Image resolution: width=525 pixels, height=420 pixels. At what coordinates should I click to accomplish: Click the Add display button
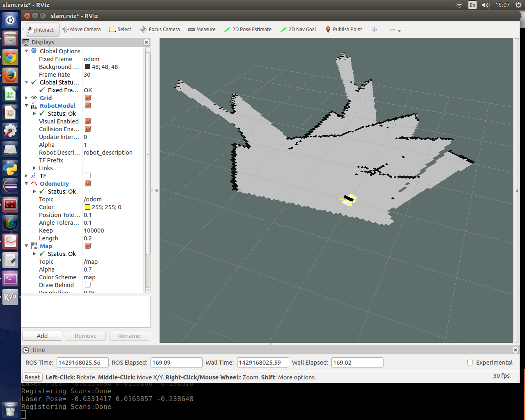pos(42,336)
